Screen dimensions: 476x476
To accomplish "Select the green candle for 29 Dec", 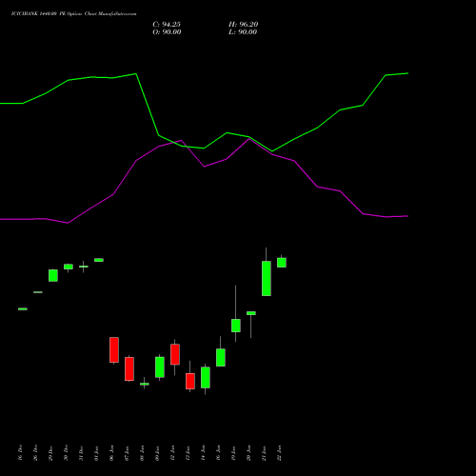I will click(x=53, y=275).
